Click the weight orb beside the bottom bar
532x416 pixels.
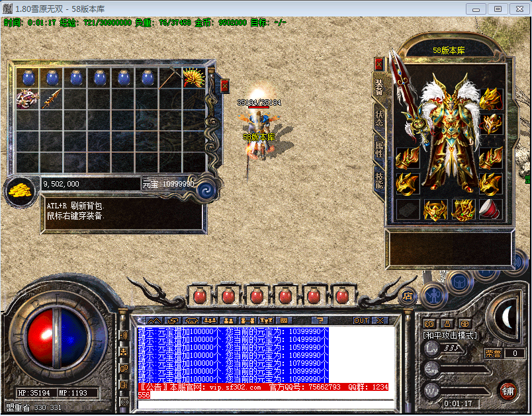coord(432,391)
